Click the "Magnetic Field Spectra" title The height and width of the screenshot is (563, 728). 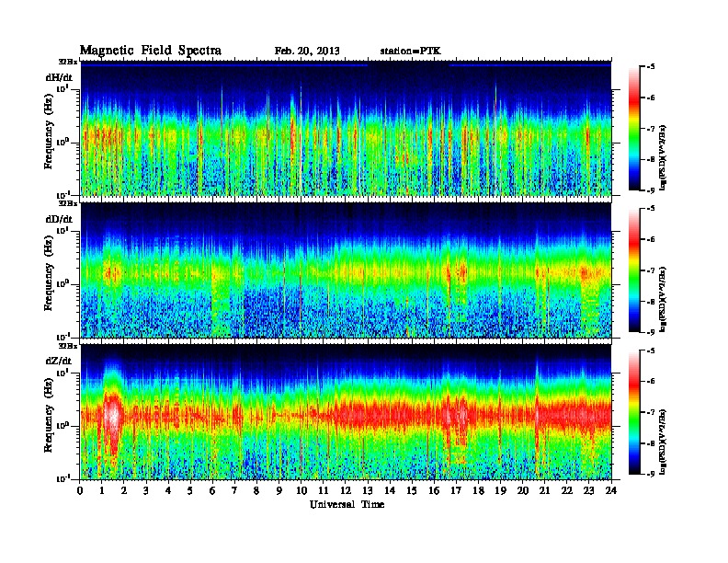click(x=151, y=51)
